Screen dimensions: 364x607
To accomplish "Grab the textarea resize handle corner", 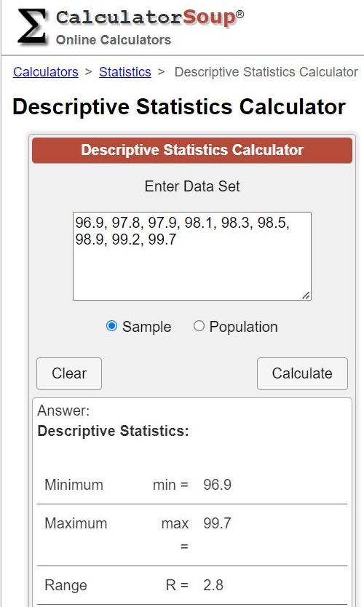I will pos(306,295).
